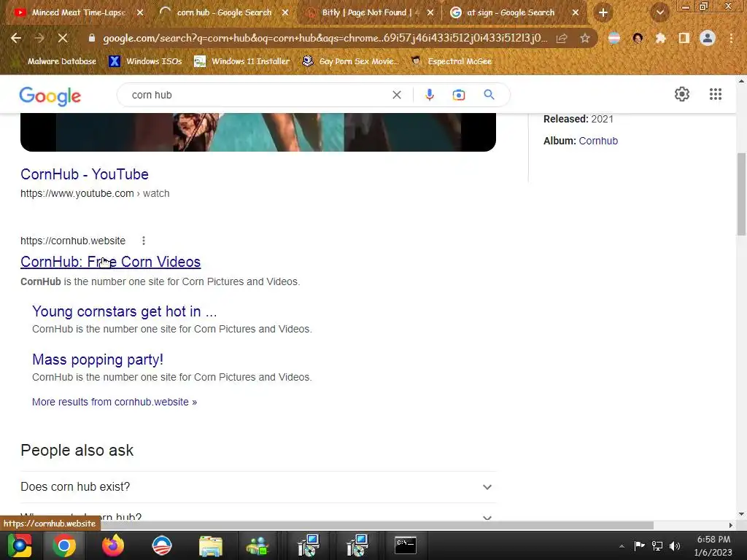The image size is (747, 560).
Task: Expand the Does corn hub exist? question
Action: [x=258, y=486]
